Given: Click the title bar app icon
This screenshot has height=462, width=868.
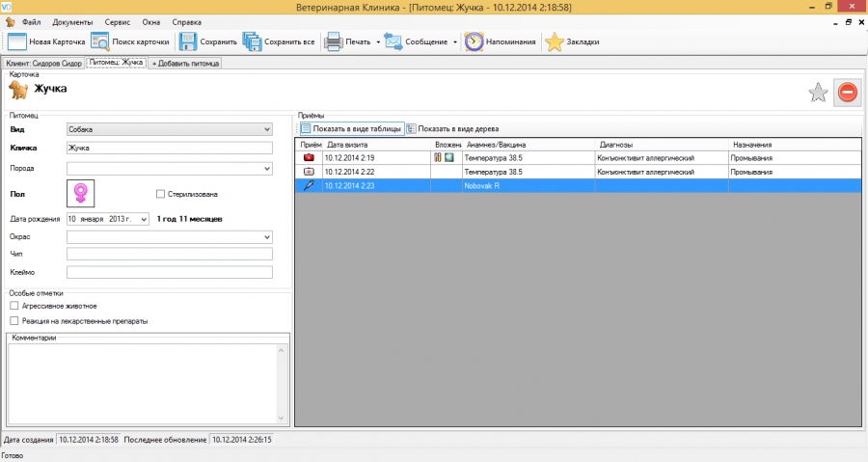Looking at the screenshot, I should pos(6,7).
